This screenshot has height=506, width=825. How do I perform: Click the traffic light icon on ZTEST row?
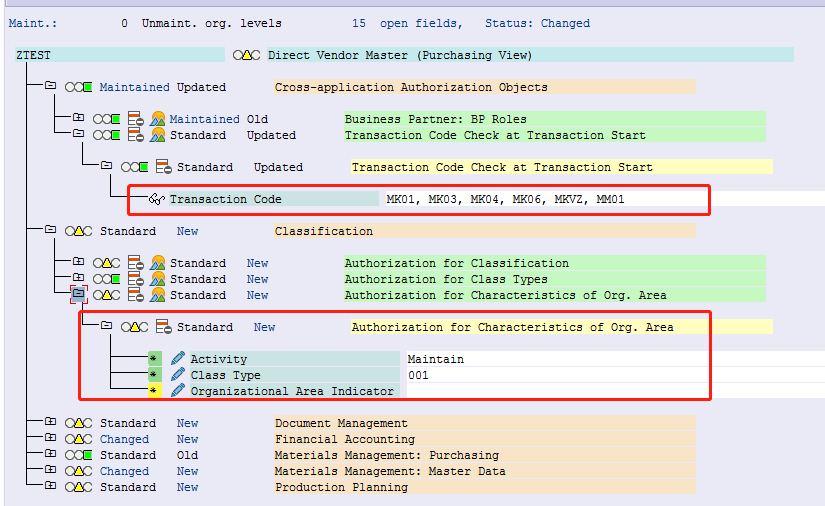[x=246, y=55]
